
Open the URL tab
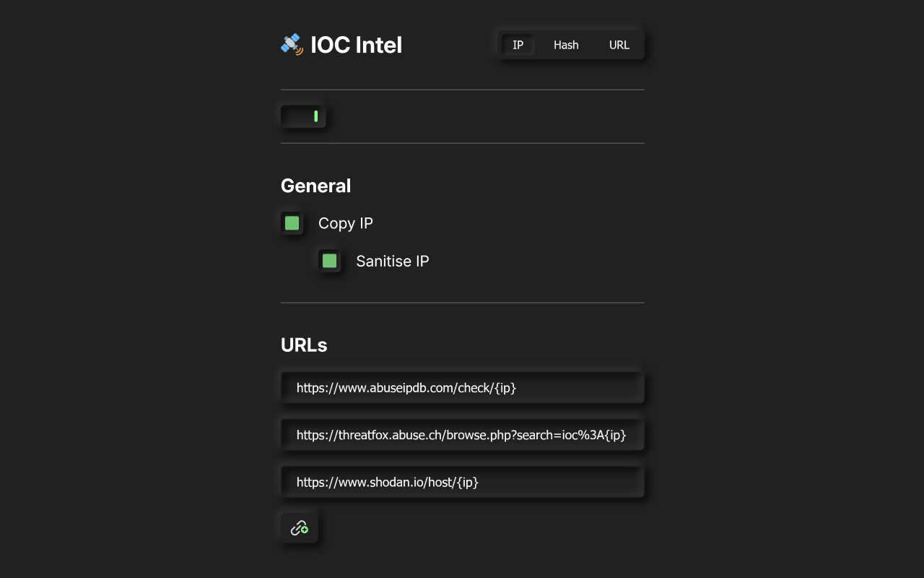coord(619,45)
